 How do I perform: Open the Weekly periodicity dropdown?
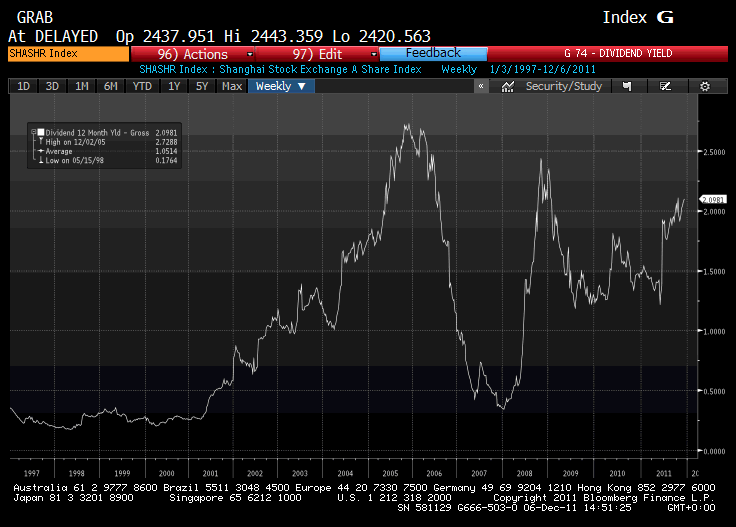[281, 87]
